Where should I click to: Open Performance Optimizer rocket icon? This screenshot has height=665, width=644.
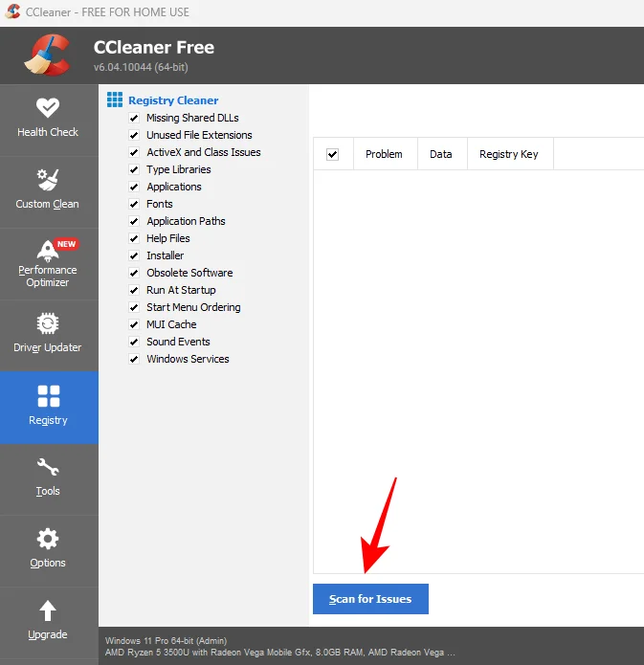[48, 250]
